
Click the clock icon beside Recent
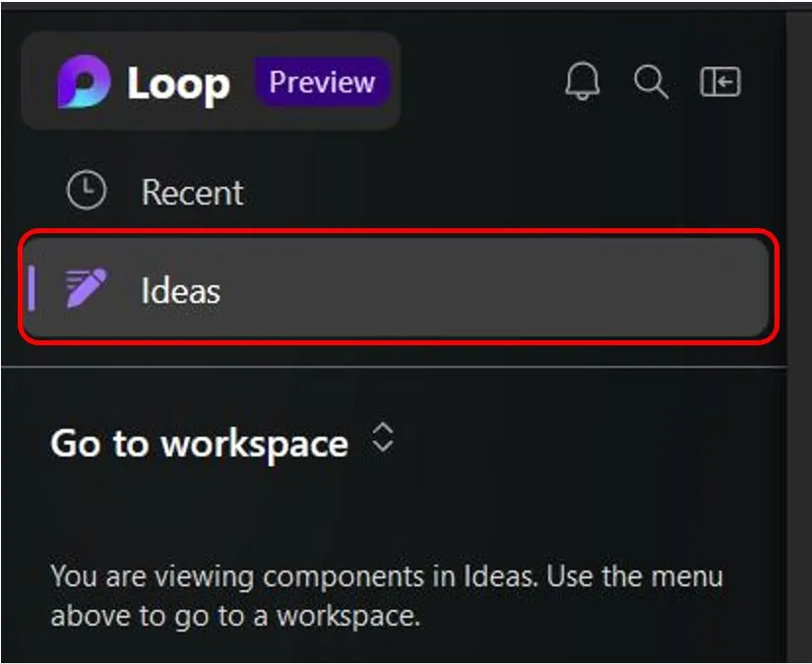point(85,191)
